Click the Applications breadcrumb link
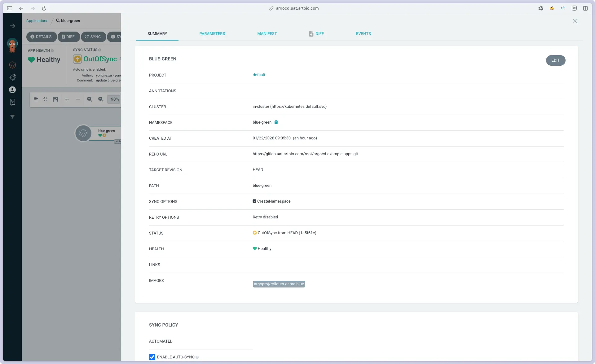Screen dimensions: 595x364 [x=37, y=21]
